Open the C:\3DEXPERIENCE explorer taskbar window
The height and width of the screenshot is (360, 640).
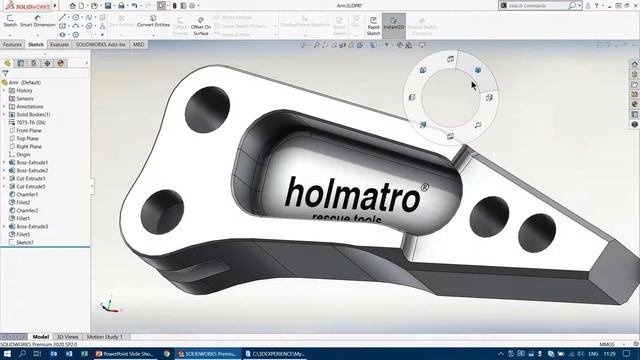click(276, 354)
